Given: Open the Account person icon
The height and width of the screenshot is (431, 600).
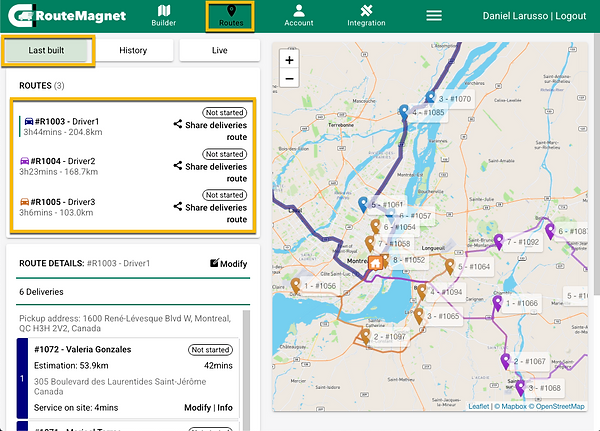Looking at the screenshot, I should (x=298, y=10).
